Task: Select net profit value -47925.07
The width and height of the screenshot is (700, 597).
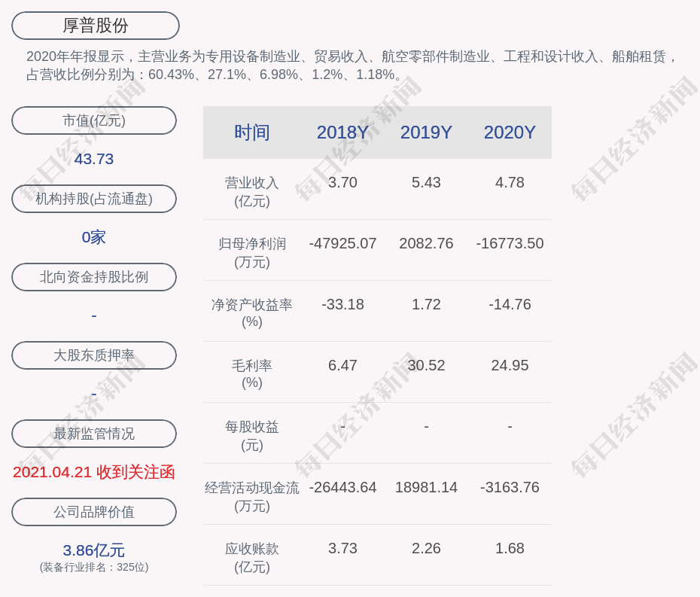Action: pyautogui.click(x=343, y=243)
